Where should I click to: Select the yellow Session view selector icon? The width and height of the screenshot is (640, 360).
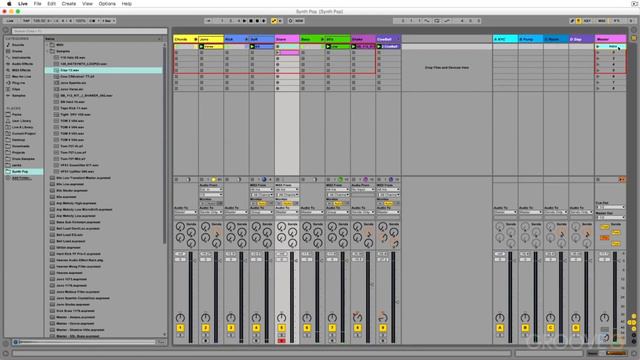point(634,38)
